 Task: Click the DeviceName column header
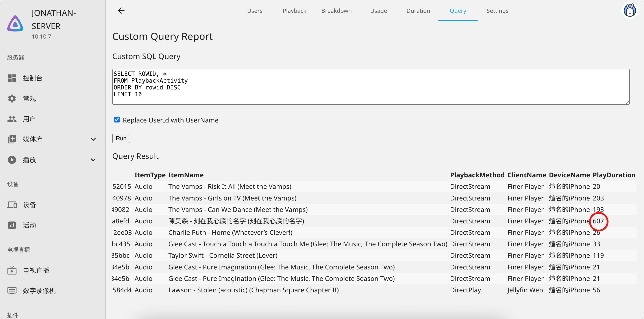569,175
